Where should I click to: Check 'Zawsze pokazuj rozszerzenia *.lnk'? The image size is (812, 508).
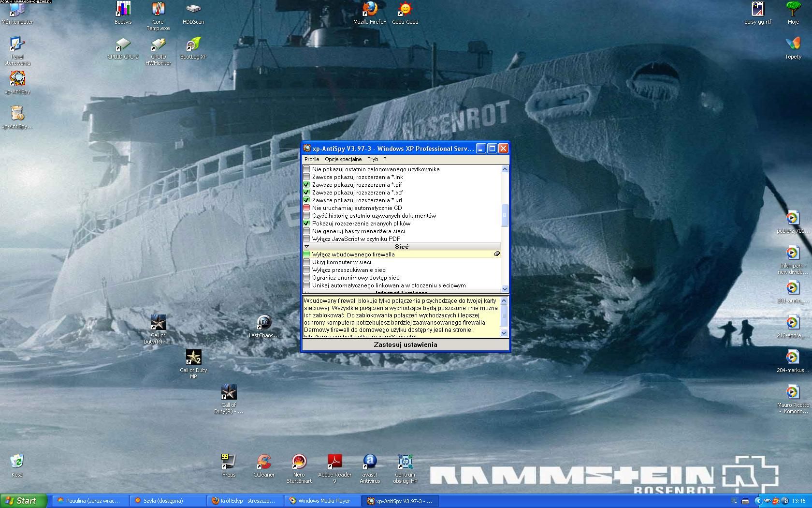pyautogui.click(x=306, y=177)
